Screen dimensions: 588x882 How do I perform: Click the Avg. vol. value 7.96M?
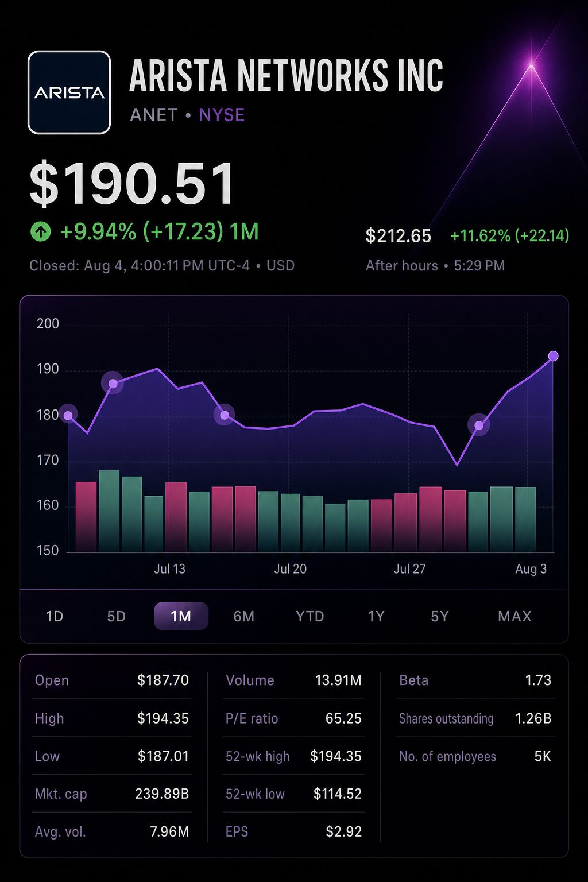pyautogui.click(x=169, y=832)
